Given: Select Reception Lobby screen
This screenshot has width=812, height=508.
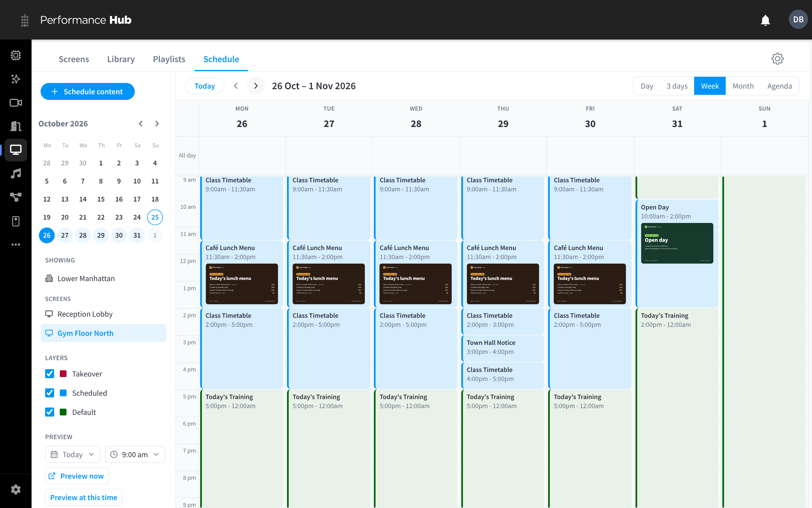Looking at the screenshot, I should [x=103, y=314].
